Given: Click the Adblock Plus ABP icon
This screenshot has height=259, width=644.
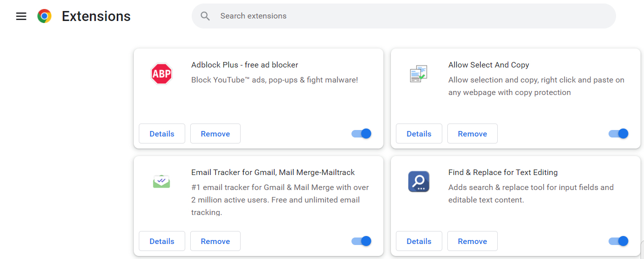Looking at the screenshot, I should point(161,74).
